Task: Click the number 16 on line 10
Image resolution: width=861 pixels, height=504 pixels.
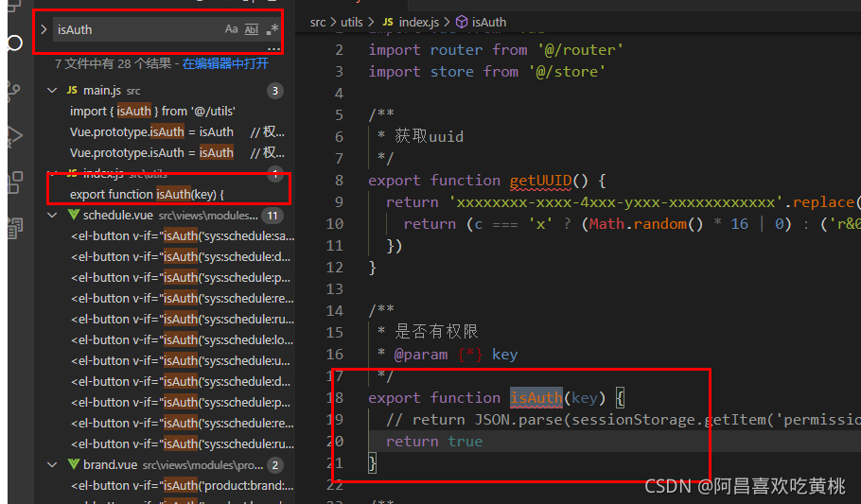Action: [x=739, y=224]
